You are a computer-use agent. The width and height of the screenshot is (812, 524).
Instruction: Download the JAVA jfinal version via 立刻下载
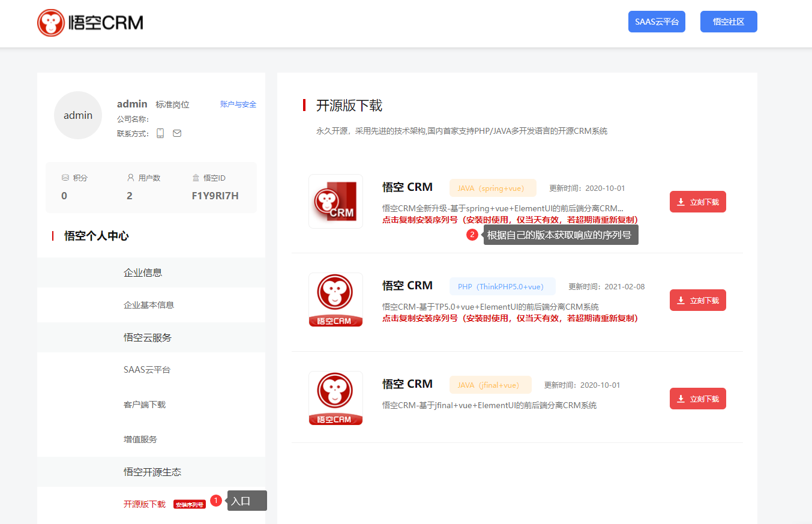(698, 399)
